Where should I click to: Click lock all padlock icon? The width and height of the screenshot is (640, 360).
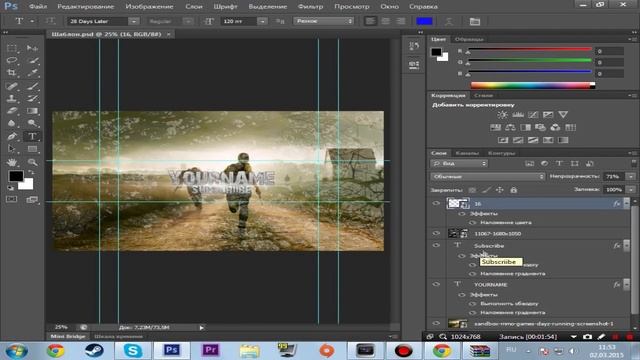[x=513, y=190]
